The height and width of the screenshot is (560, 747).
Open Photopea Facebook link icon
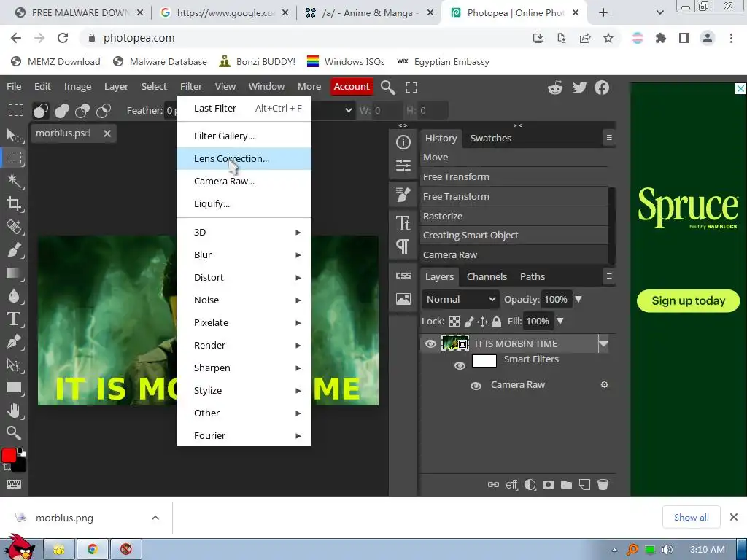pyautogui.click(x=602, y=87)
